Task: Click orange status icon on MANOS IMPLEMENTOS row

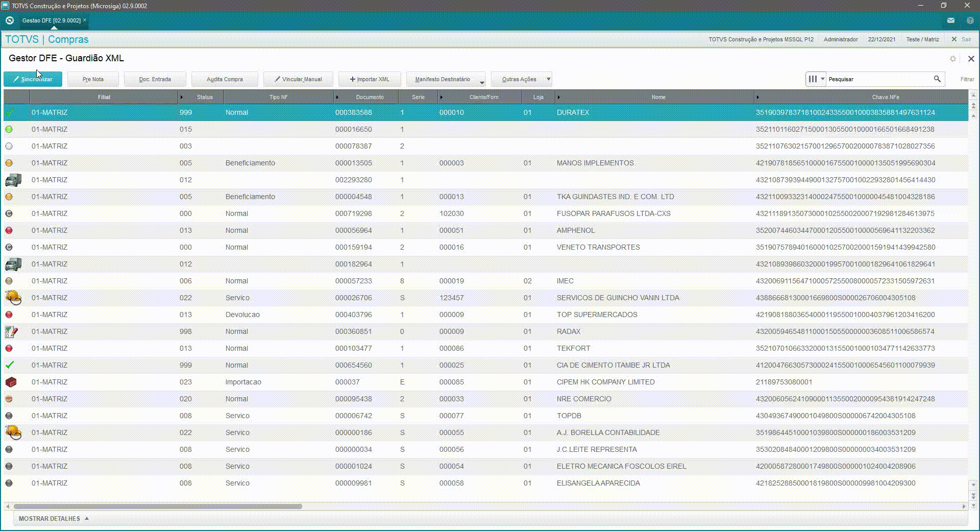Action: 9,163
